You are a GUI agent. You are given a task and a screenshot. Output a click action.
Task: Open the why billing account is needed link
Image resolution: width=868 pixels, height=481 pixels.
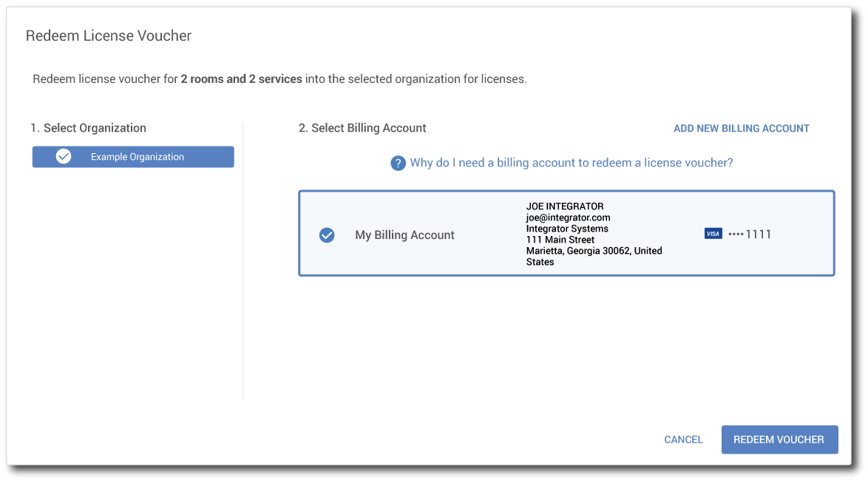(x=571, y=163)
